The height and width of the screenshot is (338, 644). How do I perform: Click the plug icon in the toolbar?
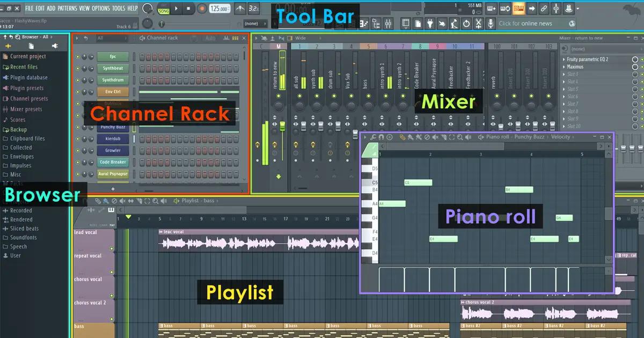coord(430,23)
